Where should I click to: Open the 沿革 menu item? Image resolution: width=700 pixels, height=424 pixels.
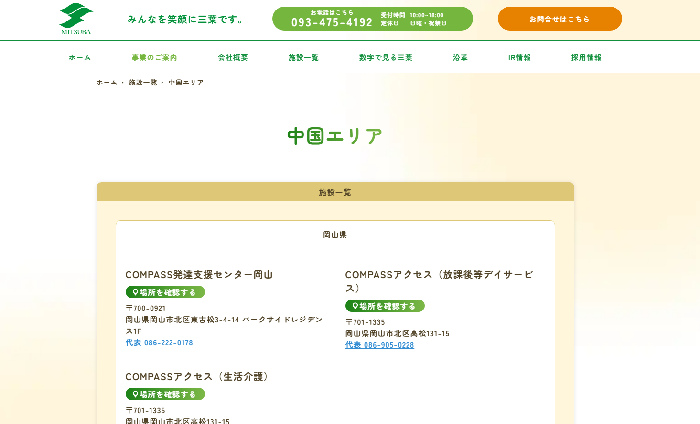coord(460,58)
